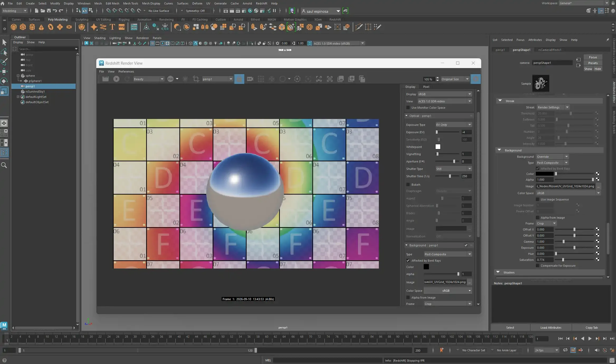Click the audio speaker icon in the range bar

(x=597, y=350)
